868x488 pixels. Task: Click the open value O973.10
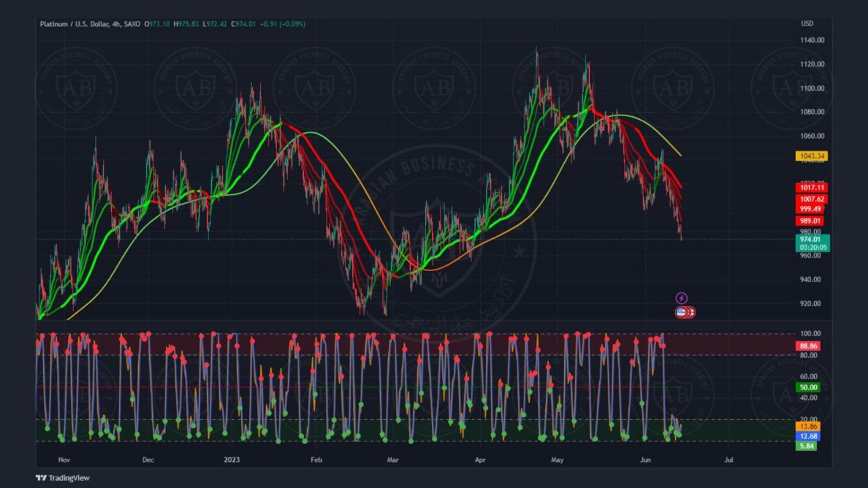[157, 24]
